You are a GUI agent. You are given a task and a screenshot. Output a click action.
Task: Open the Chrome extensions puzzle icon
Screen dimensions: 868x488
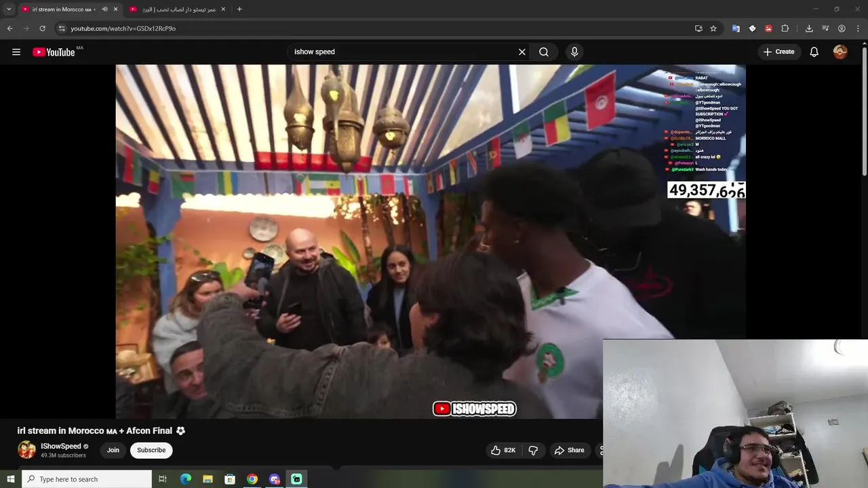coord(785,28)
